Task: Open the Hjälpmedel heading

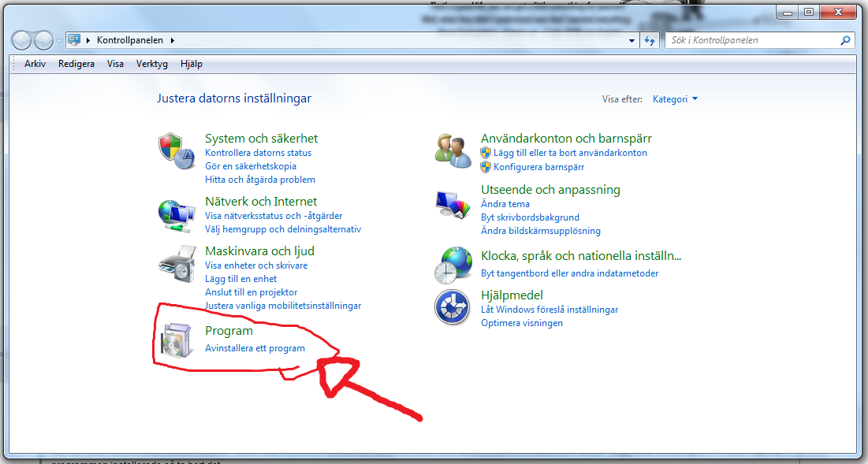Action: (x=512, y=295)
